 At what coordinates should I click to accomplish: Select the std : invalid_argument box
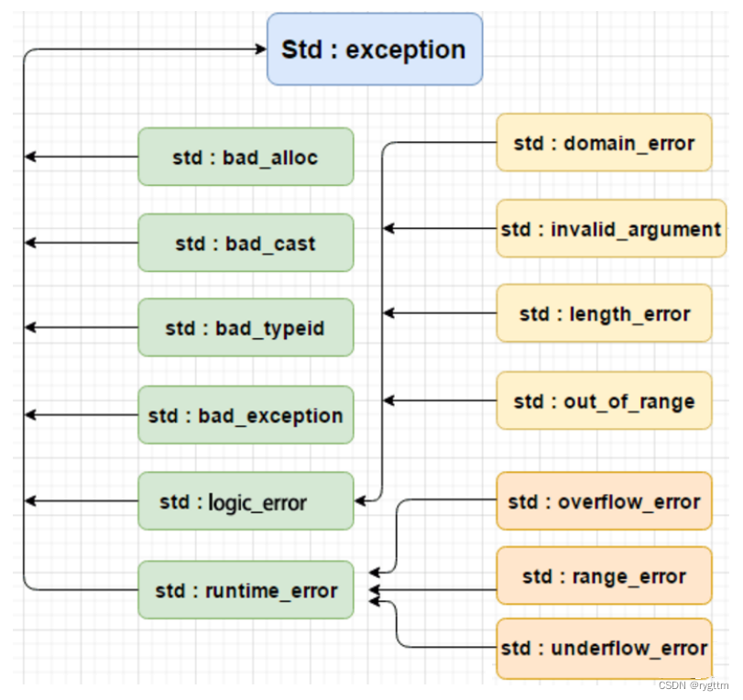611,228
